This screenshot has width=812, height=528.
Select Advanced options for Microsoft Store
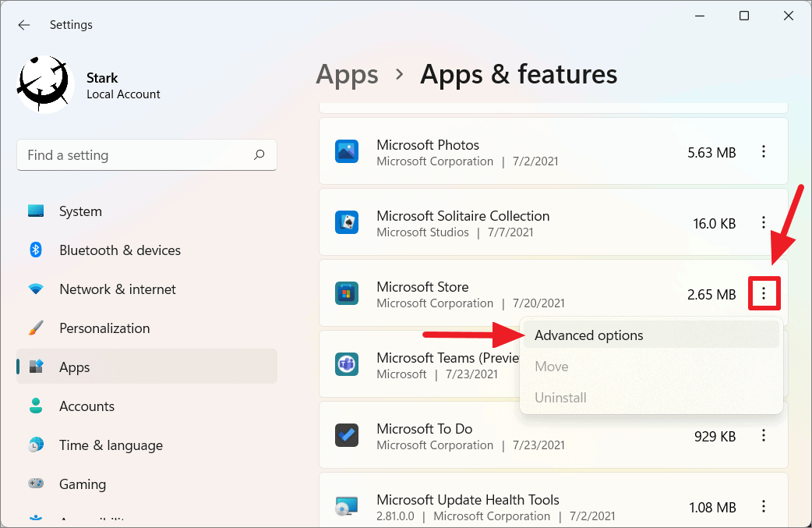point(588,335)
